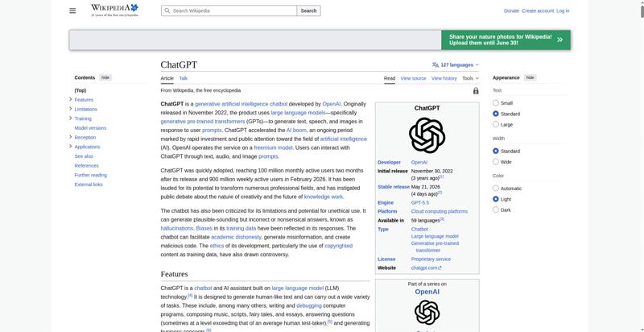Click the magnifier icon in the search box

coord(167,10)
